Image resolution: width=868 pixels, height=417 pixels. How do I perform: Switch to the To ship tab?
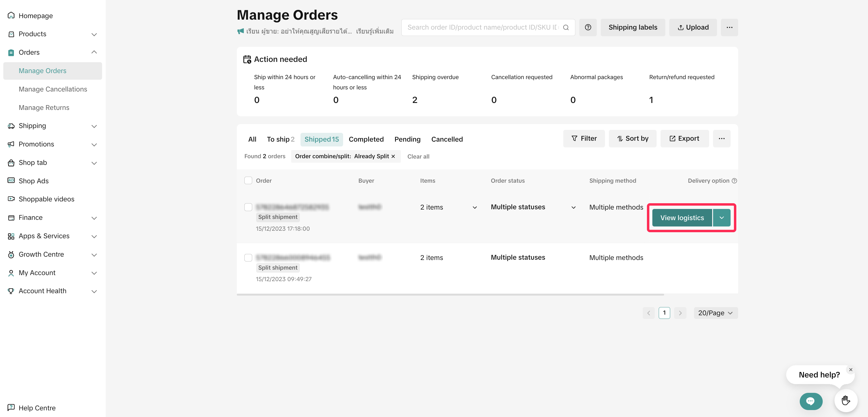point(280,139)
